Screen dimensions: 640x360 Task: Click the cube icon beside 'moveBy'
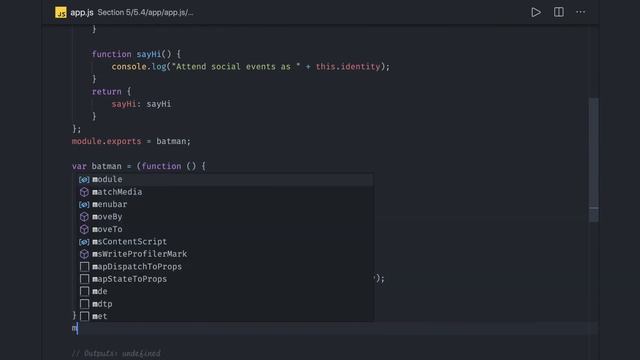pyautogui.click(x=84, y=217)
